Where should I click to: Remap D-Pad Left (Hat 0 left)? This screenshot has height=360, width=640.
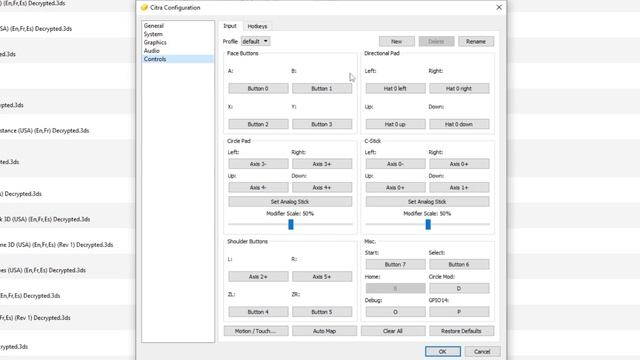coord(395,89)
